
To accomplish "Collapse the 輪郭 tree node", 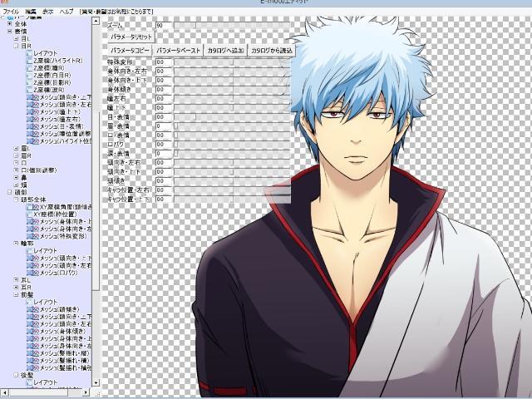I will 16,244.
